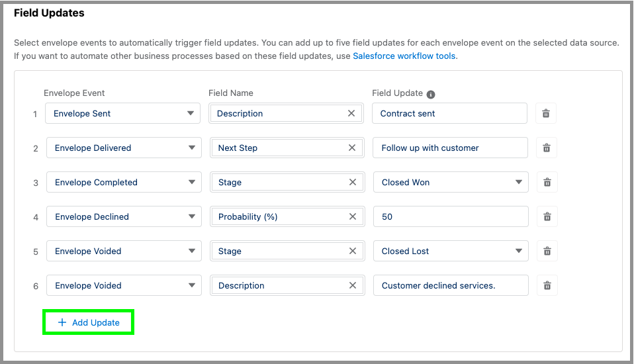Clear the Description field name in row 1

351,113
